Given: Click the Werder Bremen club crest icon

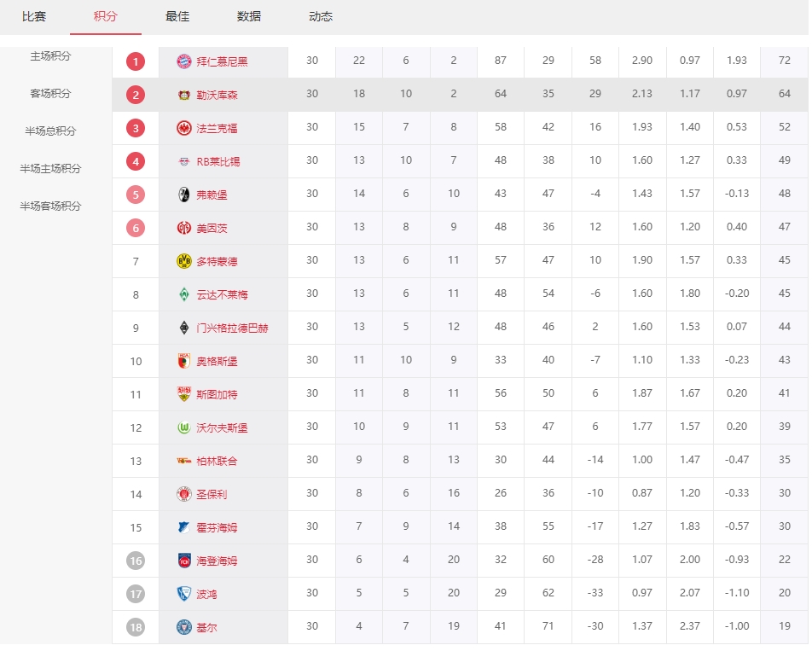Looking at the screenshot, I should pyautogui.click(x=184, y=294).
